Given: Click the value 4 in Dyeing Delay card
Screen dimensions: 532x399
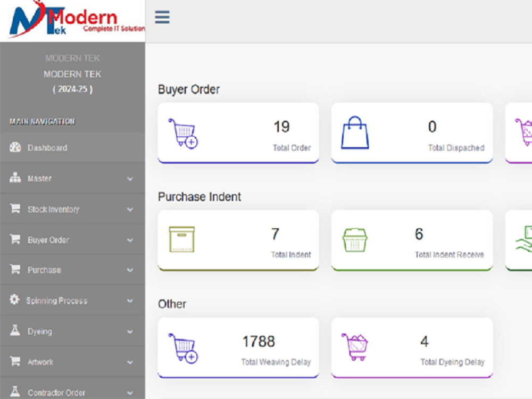Looking at the screenshot, I should pyautogui.click(x=425, y=342).
